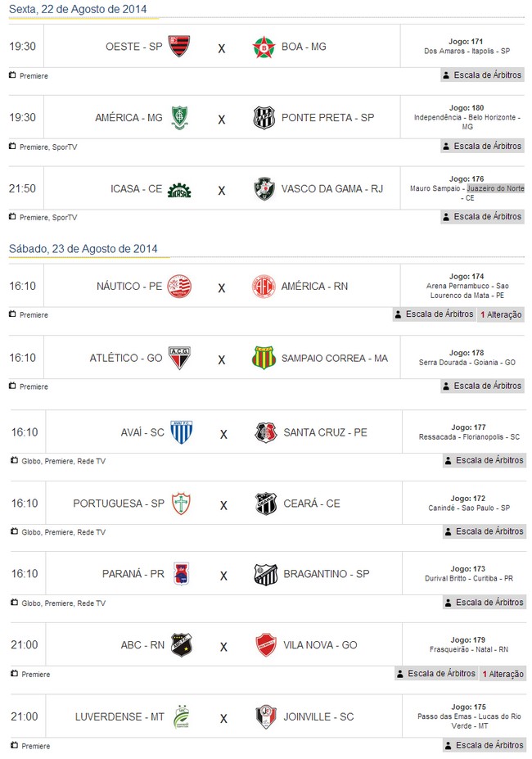Click the Luverdense MT team logo
This screenshot has width=532, height=759.
[181, 717]
